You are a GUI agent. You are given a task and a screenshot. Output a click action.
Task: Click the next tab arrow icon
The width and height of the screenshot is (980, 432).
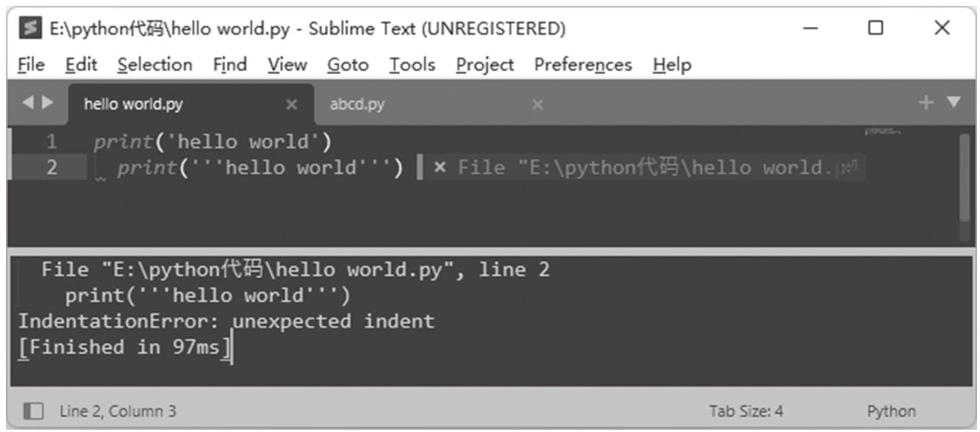[47, 102]
